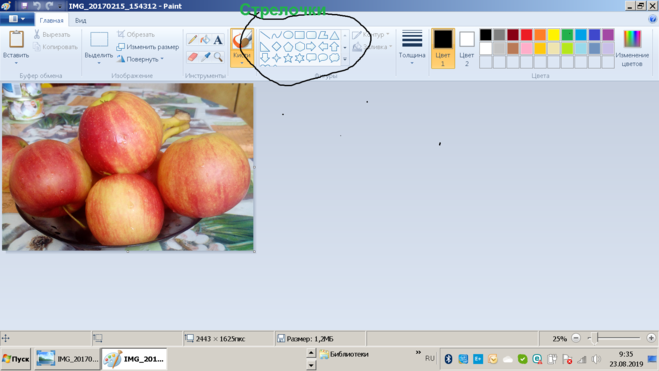Image resolution: width=659 pixels, height=371 pixels.
Task: Open the Rotate (Повернуть) dropdown
Action: (x=140, y=59)
